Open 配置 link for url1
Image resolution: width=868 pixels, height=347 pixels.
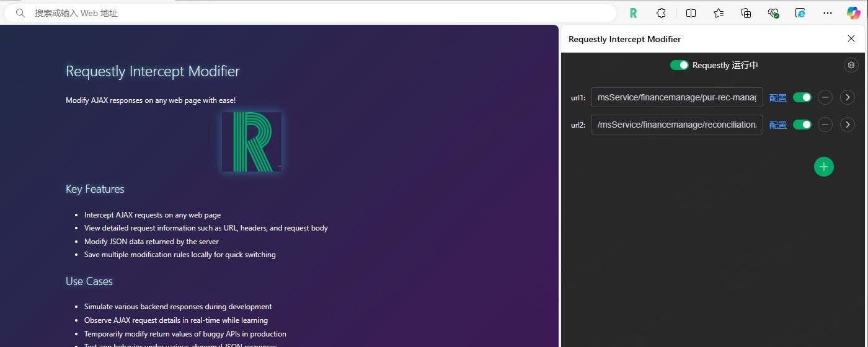(x=778, y=98)
